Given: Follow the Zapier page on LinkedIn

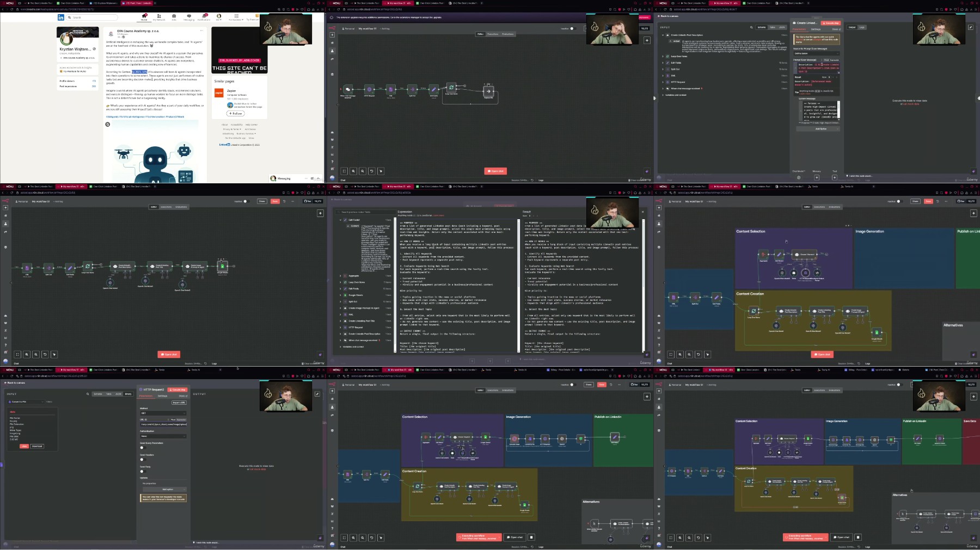Looking at the screenshot, I should [236, 113].
